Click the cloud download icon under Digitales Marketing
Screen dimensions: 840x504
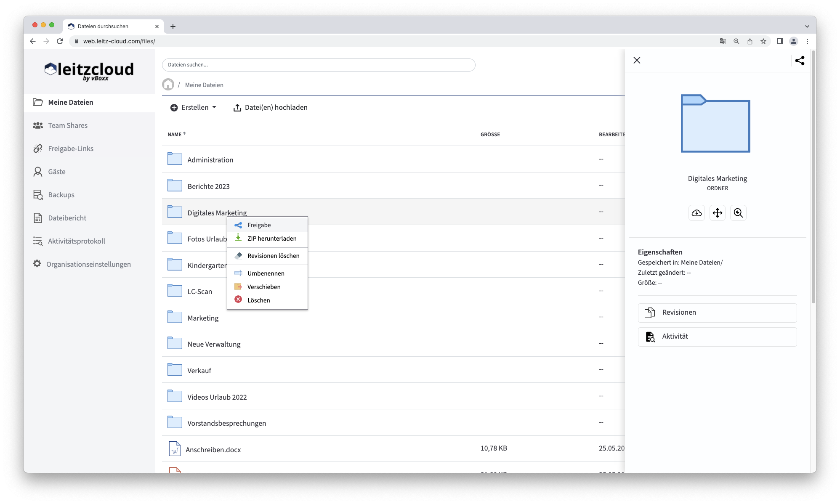pos(696,213)
